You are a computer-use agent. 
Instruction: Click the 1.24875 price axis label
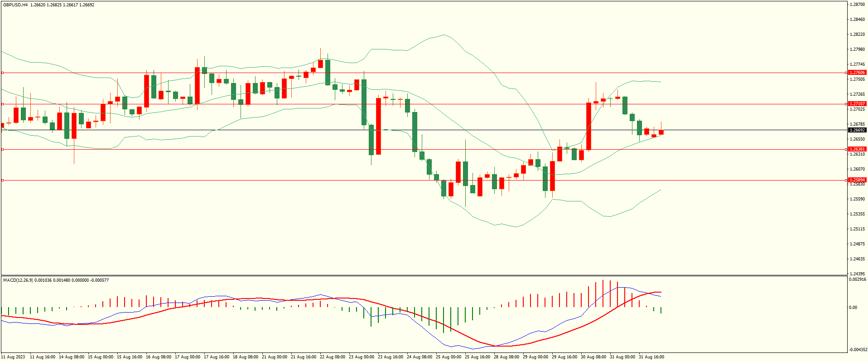(858, 244)
